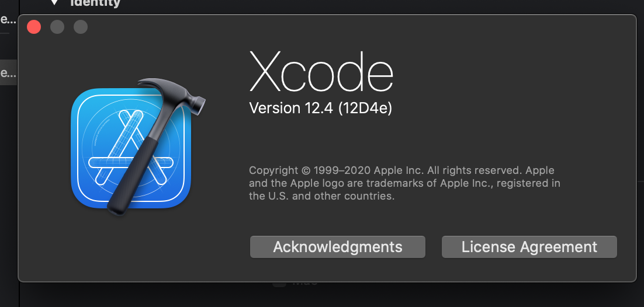The width and height of the screenshot is (644, 307).
Task: Click the empty title bar of the About window
Action: [351, 27]
